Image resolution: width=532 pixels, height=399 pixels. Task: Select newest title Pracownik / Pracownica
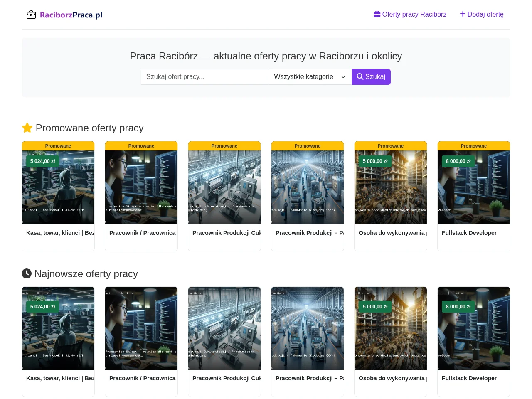143,378
